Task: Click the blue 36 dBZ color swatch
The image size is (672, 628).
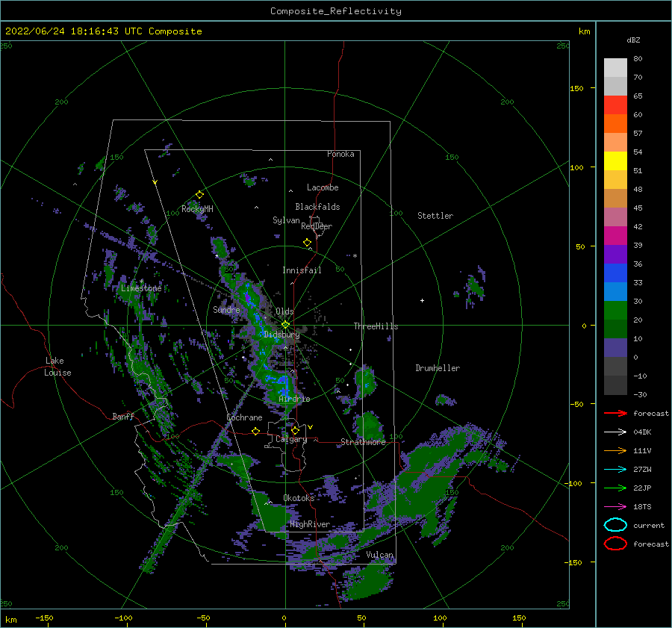Action: point(615,273)
